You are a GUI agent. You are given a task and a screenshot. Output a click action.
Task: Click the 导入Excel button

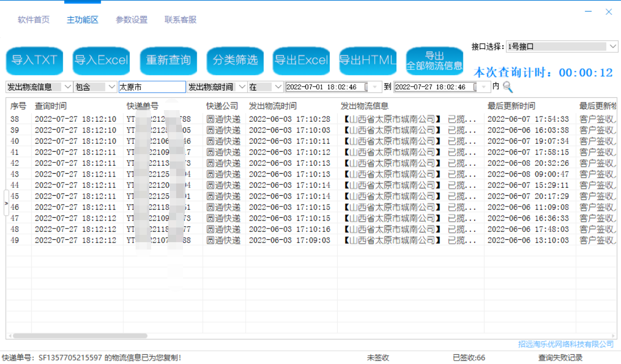[101, 61]
